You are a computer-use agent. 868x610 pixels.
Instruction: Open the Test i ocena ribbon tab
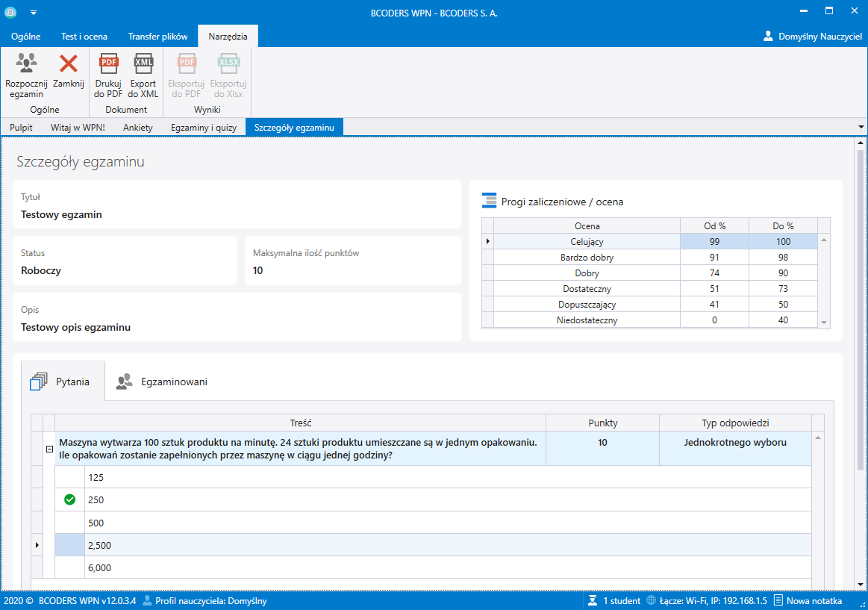(84, 37)
